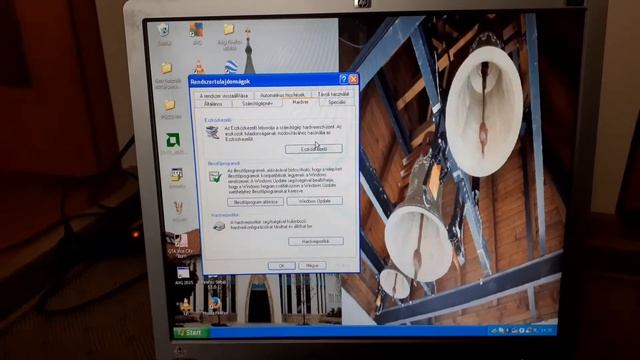Image resolution: width=640 pixels, height=360 pixels.
Task: Click the 'Eszközkezelő' button
Action: (314, 149)
